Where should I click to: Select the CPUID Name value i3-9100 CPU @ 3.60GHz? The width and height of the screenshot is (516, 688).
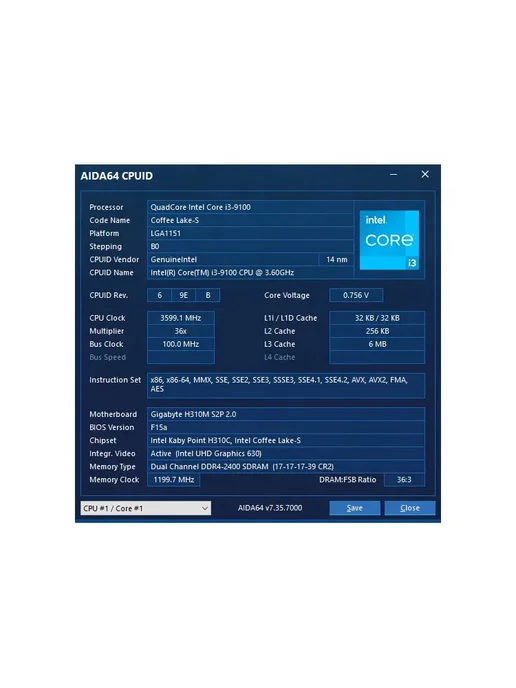pos(250,272)
